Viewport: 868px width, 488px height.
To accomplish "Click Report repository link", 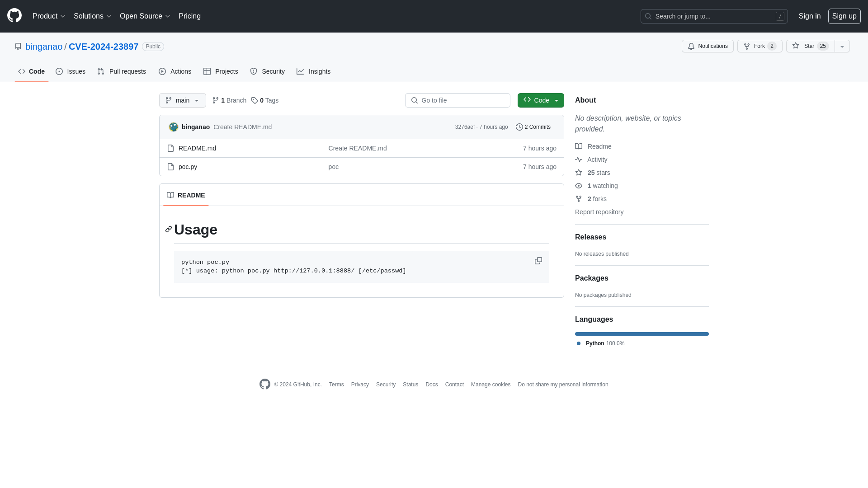I will pyautogui.click(x=599, y=212).
